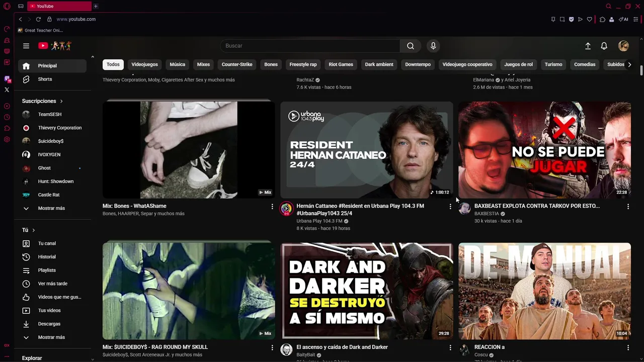Viewport: 644px width, 362px height.
Task: Open the sidebar history clock icon
Action: coord(7,117)
